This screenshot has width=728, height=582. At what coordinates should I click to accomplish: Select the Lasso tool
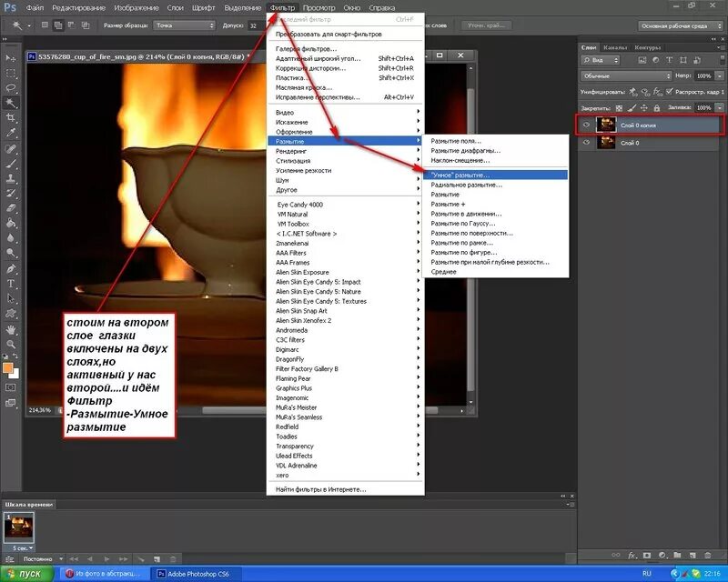[x=11, y=88]
